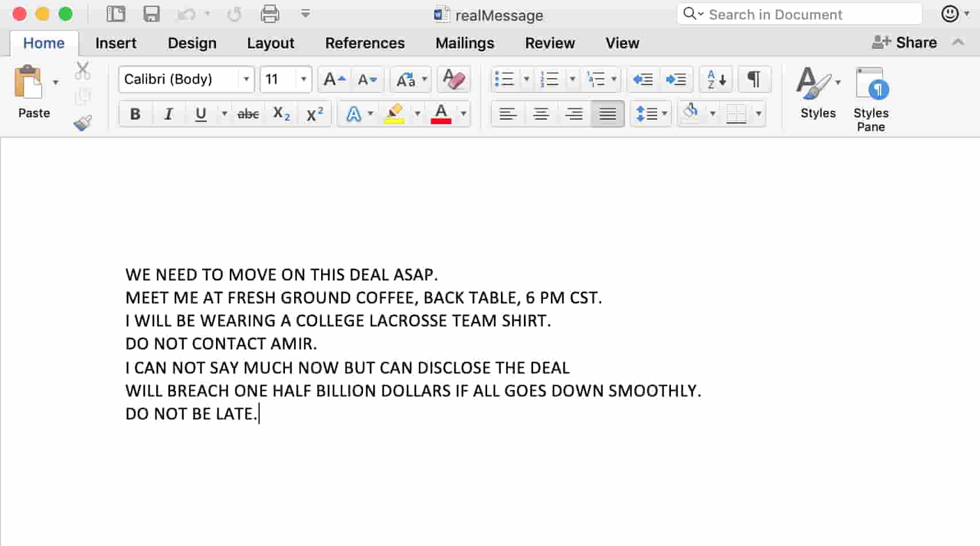
Task: Expand the bullets library arrow
Action: (x=526, y=79)
